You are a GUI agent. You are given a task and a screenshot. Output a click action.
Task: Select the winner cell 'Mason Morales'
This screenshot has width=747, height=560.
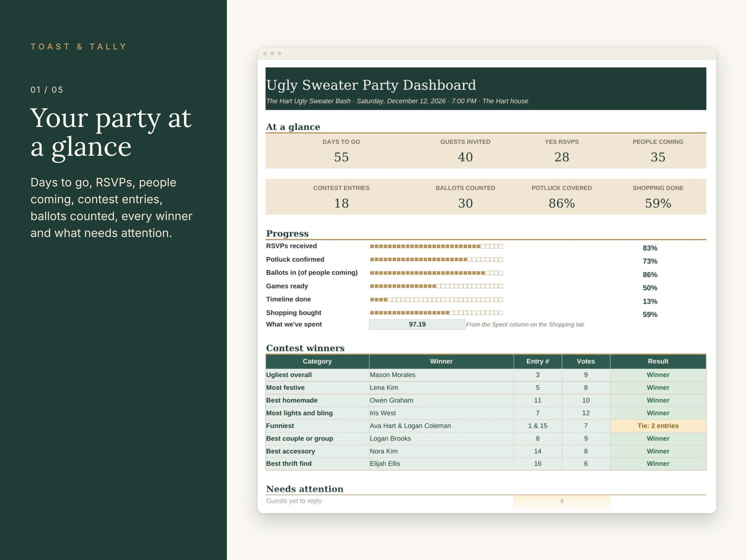pos(441,375)
